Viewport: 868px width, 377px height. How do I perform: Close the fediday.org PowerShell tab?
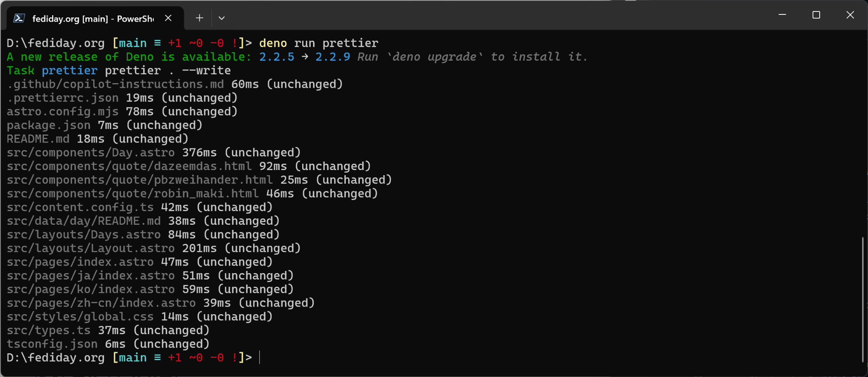(168, 18)
